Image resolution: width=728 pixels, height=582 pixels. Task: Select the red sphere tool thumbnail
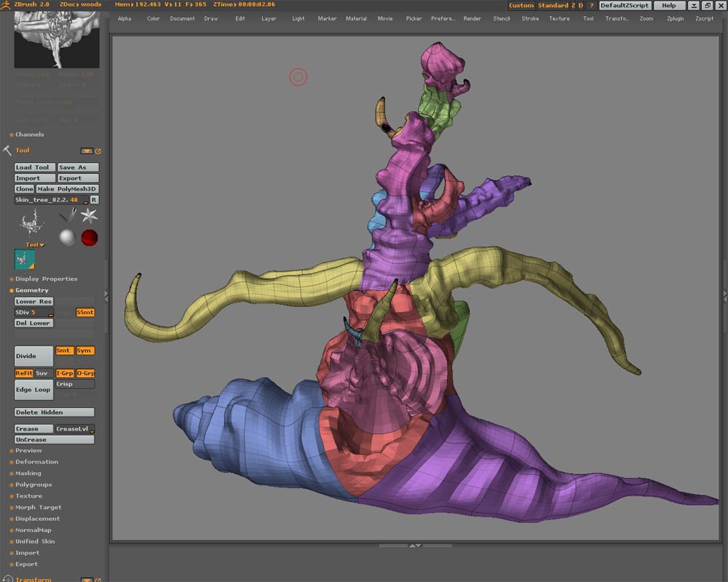click(x=90, y=237)
